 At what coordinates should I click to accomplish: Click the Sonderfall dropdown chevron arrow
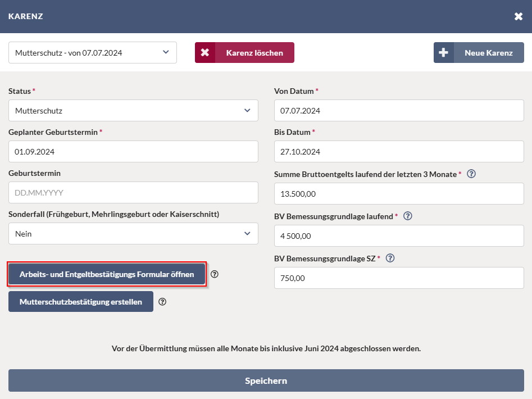click(247, 234)
